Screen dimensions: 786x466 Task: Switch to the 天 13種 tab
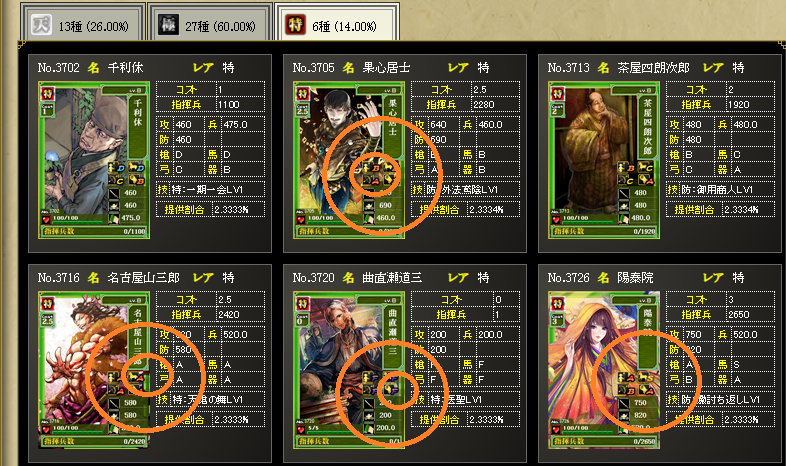pyautogui.click(x=83, y=25)
